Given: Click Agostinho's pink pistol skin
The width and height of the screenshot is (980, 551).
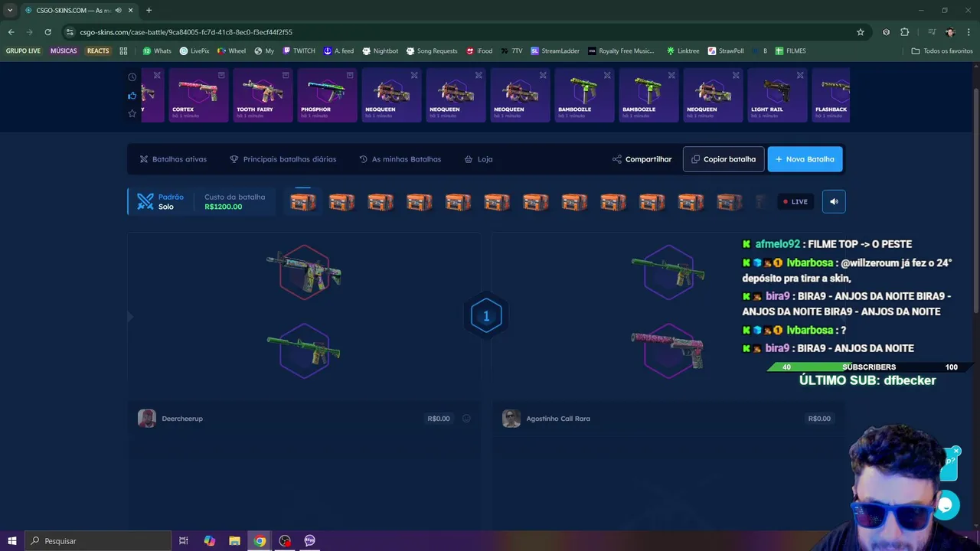Looking at the screenshot, I should point(668,350).
